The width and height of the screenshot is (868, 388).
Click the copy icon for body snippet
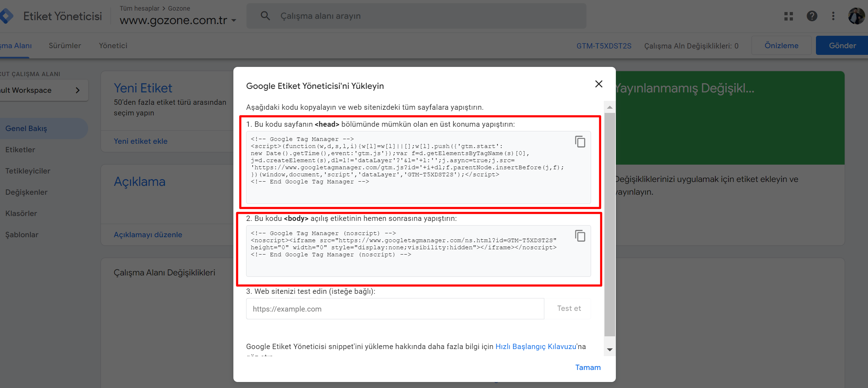click(581, 235)
